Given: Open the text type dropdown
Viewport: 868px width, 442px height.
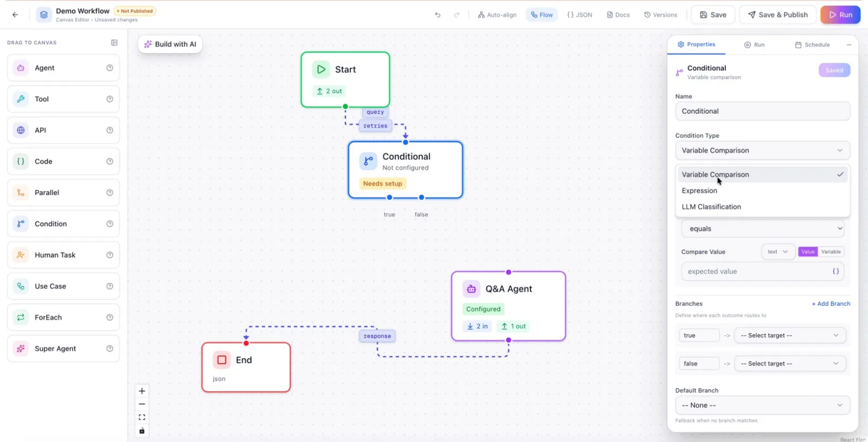Looking at the screenshot, I should tap(778, 252).
